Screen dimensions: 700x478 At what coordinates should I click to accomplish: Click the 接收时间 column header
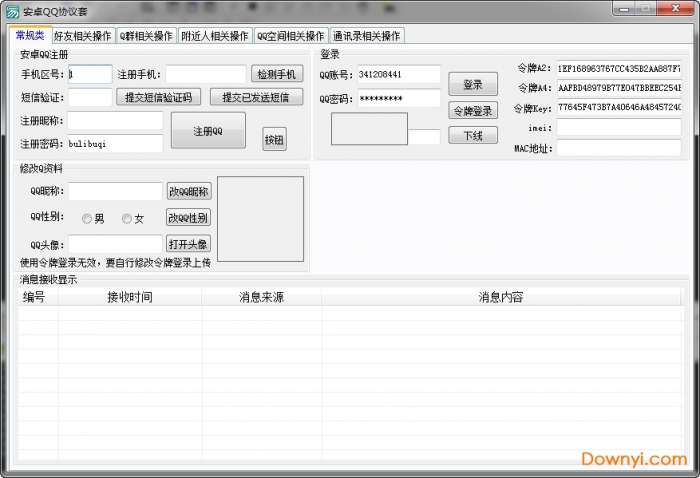pos(130,297)
